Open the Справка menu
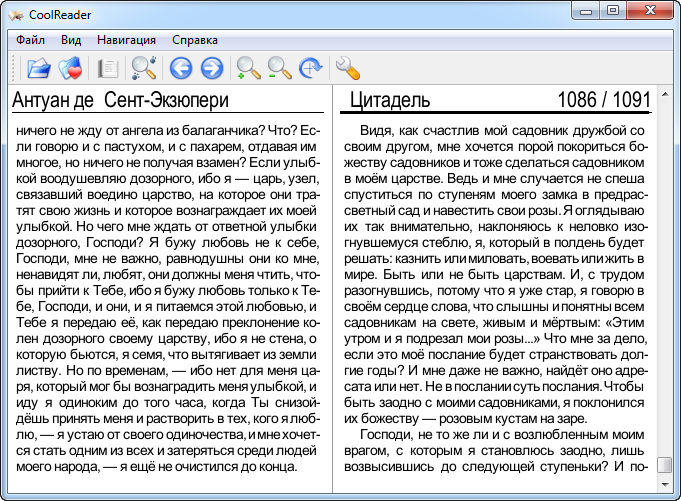This screenshot has width=681, height=501. point(195,40)
